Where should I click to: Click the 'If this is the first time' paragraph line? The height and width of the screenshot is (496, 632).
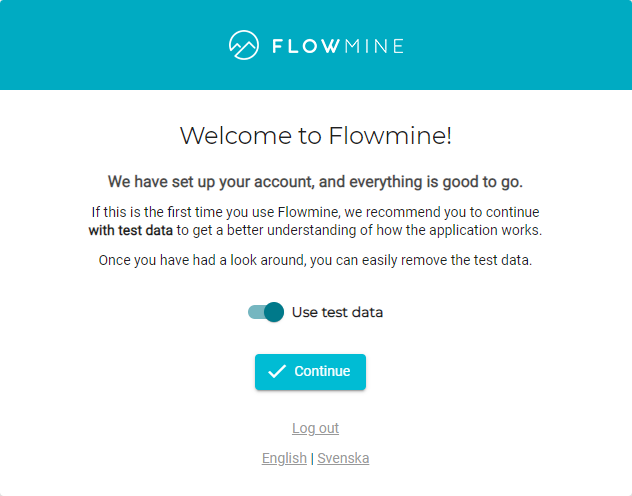(x=315, y=212)
